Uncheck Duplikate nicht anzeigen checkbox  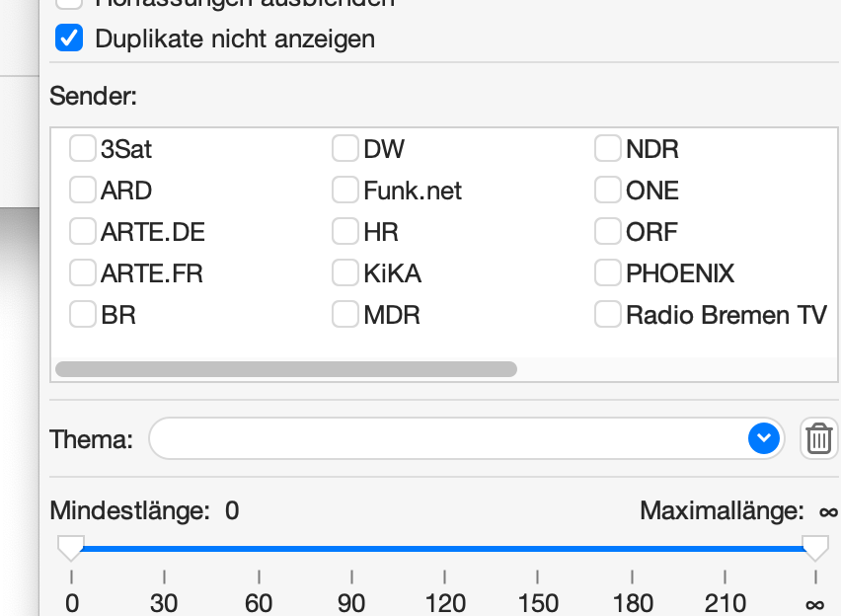coord(69,38)
